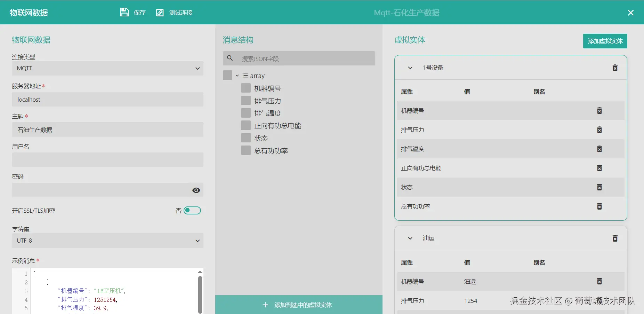Toggle password visibility eye icon
This screenshot has height=314, width=644.
(196, 190)
